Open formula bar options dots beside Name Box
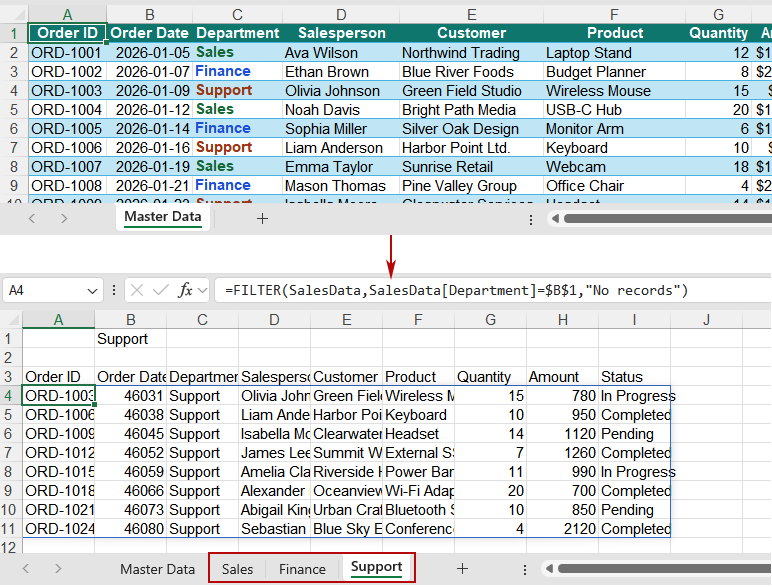Viewport: 772px width, 587px height. tap(114, 291)
